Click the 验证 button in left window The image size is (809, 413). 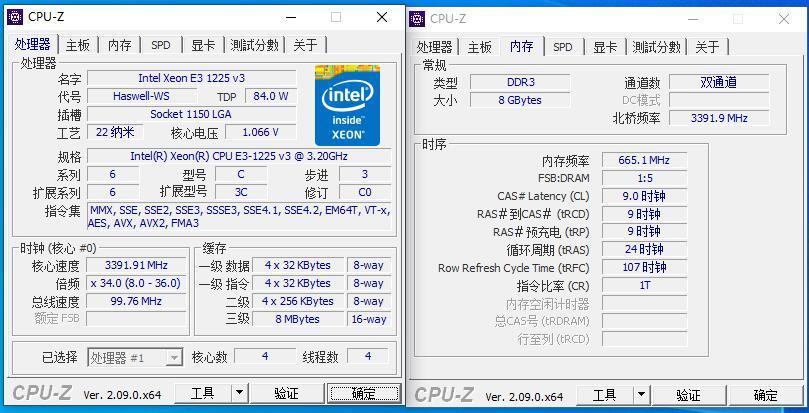tap(286, 393)
